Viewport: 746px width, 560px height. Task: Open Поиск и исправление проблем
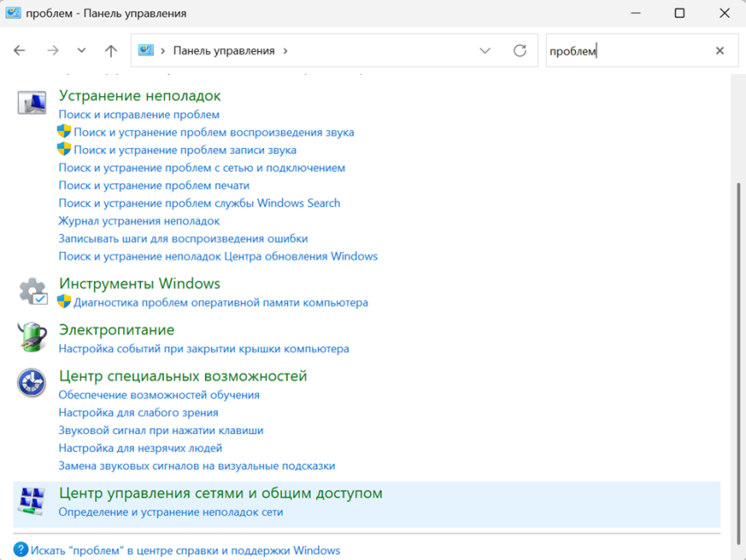point(139,114)
